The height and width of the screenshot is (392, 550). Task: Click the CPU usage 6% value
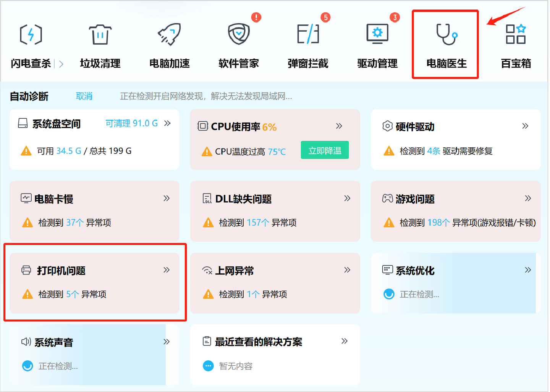pos(269,127)
